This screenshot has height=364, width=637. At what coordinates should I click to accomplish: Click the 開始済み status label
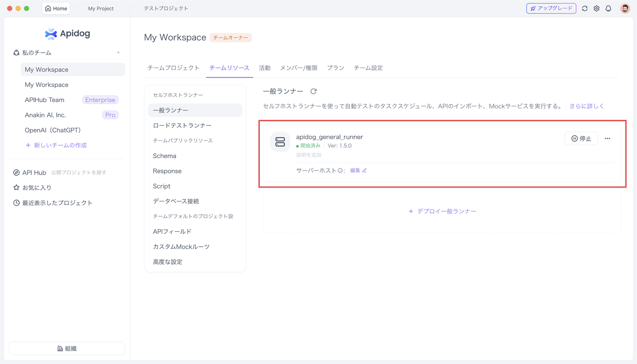click(309, 146)
